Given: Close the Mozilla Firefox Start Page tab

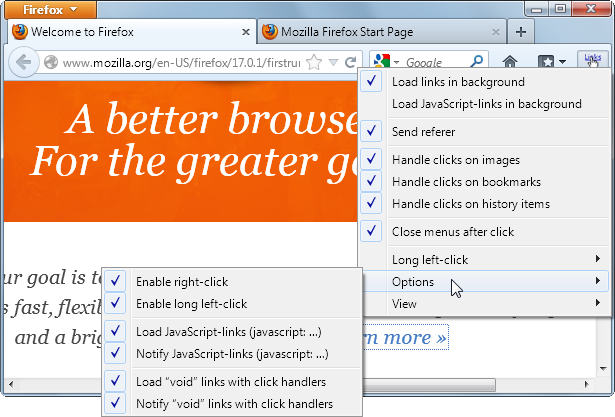Looking at the screenshot, I should coord(496,32).
